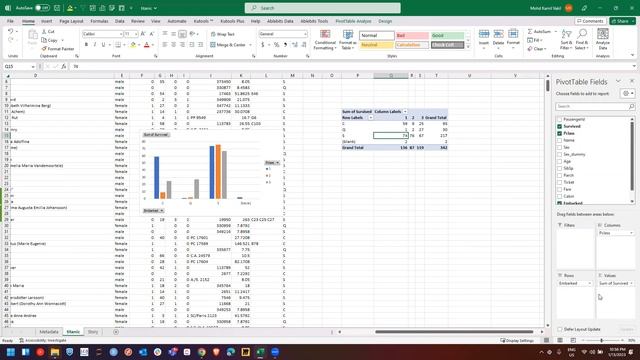
Task: Click the Undo icon
Action: (11, 31)
